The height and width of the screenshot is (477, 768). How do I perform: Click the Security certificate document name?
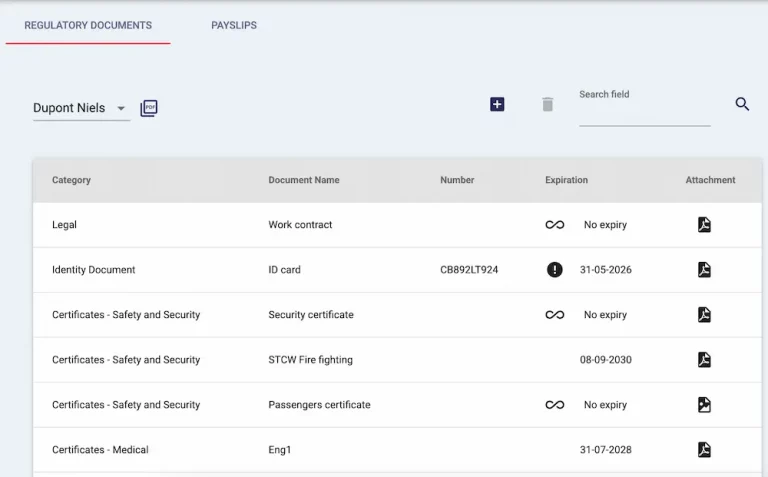tap(311, 315)
